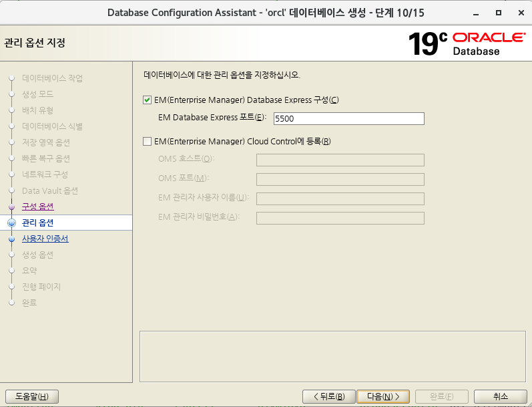
Task: Click the EM Database Express 포트 label
Action: (212, 117)
